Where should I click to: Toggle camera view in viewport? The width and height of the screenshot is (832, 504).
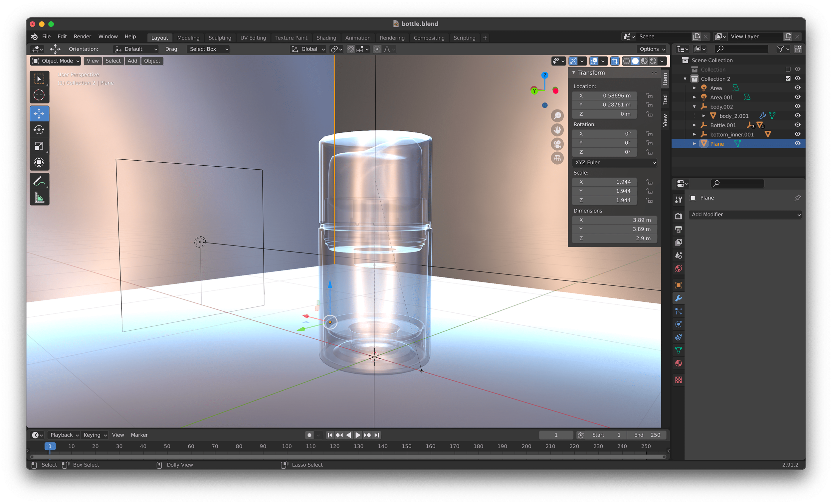click(557, 144)
